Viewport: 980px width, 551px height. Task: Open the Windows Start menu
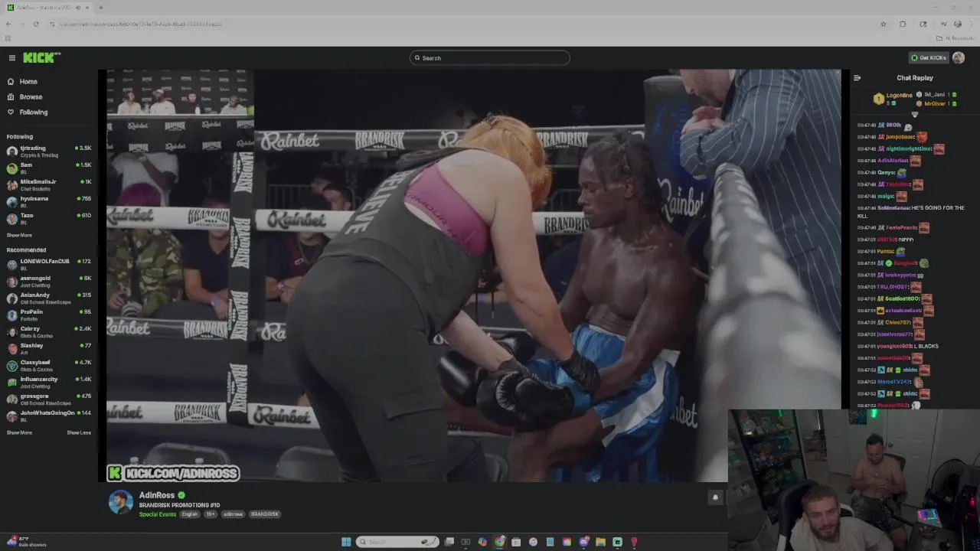346,542
